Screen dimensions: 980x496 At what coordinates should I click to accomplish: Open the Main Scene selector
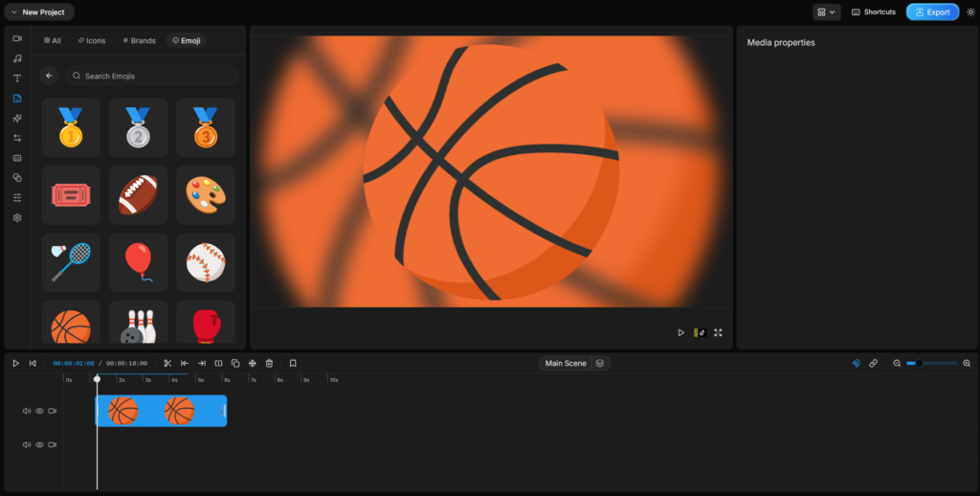coord(573,363)
